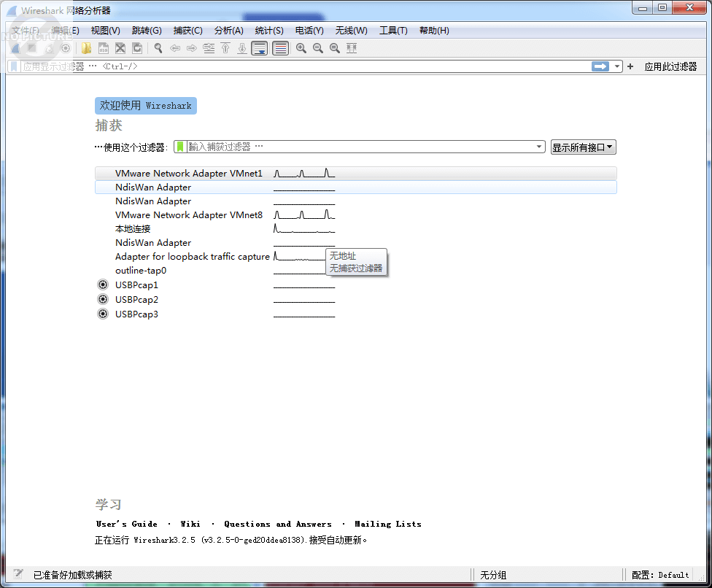The width and height of the screenshot is (712, 588).
Task: Jump to the first packet icon
Action: click(x=225, y=48)
